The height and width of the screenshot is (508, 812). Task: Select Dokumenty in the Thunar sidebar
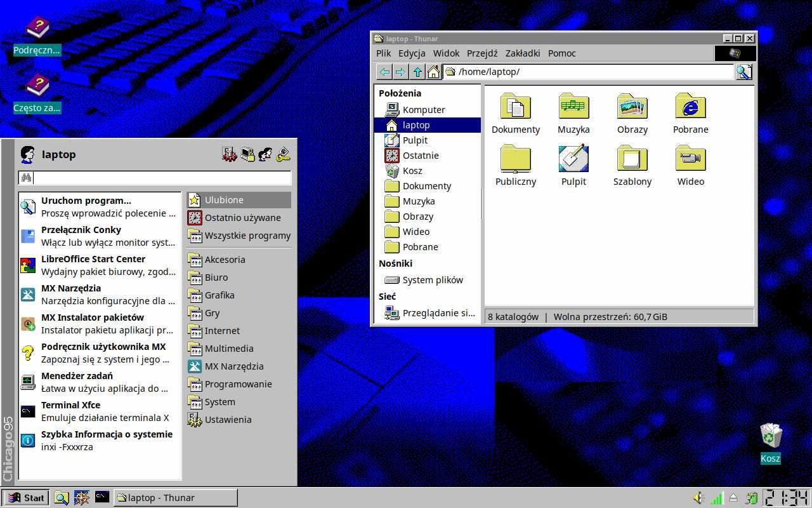pyautogui.click(x=428, y=186)
